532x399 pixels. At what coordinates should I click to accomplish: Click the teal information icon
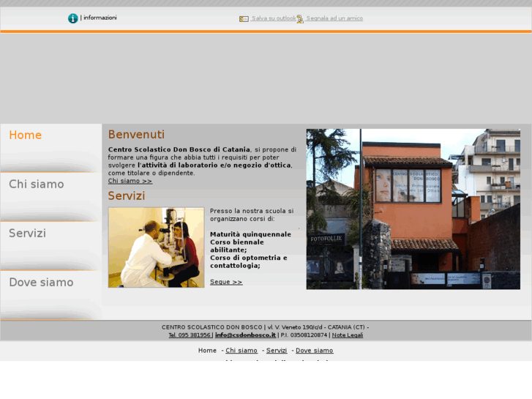click(72, 18)
